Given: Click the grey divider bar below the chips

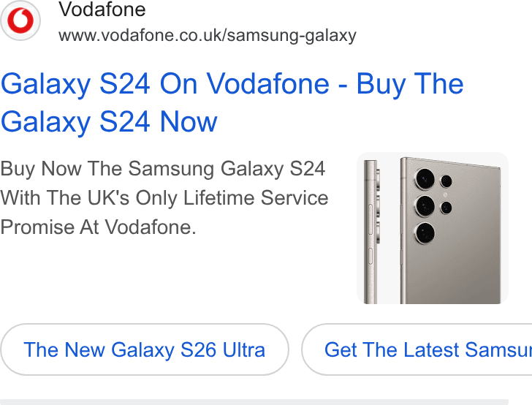Looking at the screenshot, I should 254,402.
